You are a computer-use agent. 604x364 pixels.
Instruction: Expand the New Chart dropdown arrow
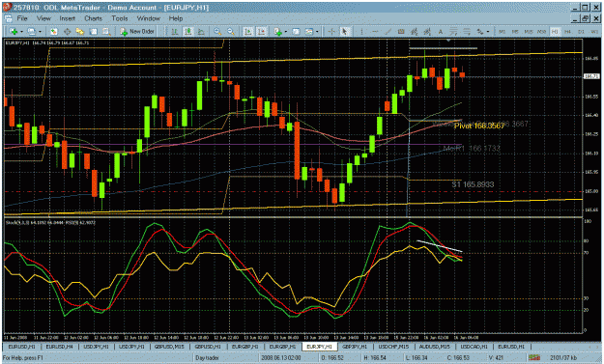click(21, 32)
